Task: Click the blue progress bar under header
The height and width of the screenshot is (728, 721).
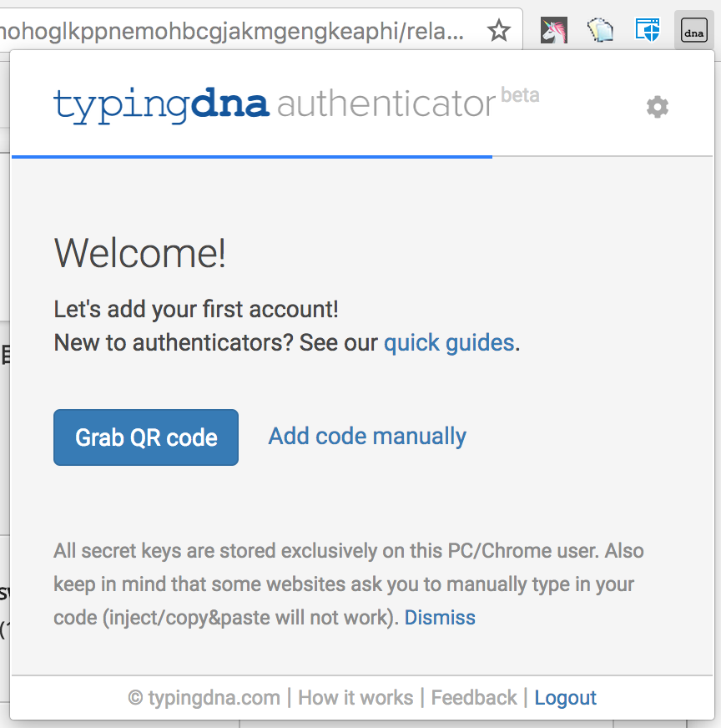Action: click(252, 157)
